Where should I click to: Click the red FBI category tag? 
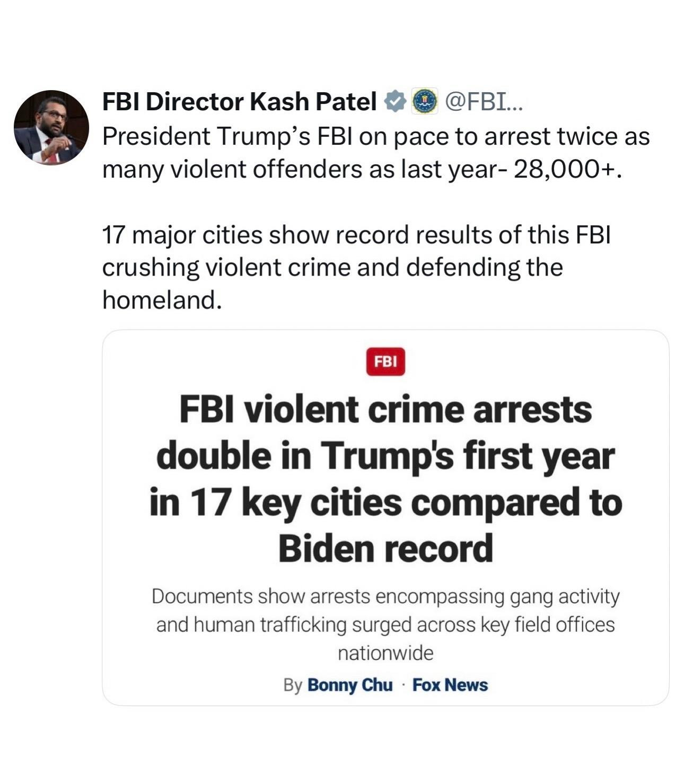[385, 362]
